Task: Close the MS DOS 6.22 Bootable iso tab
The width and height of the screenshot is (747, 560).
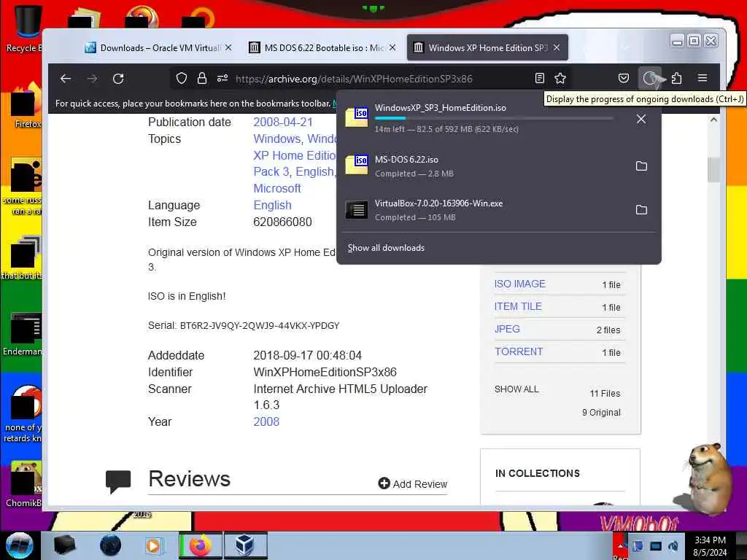Action: tap(392, 47)
